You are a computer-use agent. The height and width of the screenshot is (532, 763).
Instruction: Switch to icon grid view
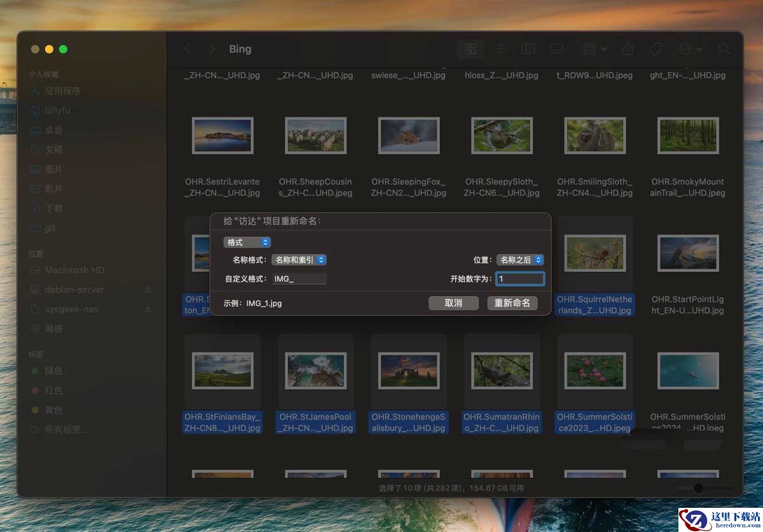(x=471, y=49)
